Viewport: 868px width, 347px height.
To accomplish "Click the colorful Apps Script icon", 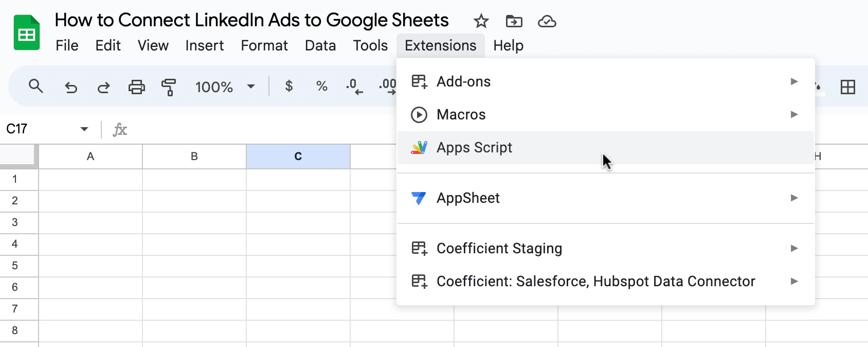I will (419, 148).
